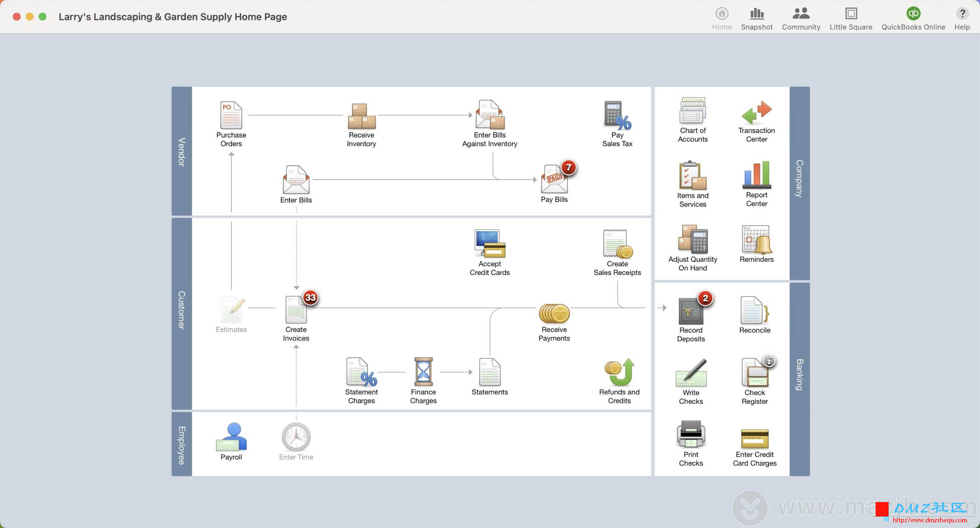Click the Enter Time clock icon

pyautogui.click(x=296, y=437)
